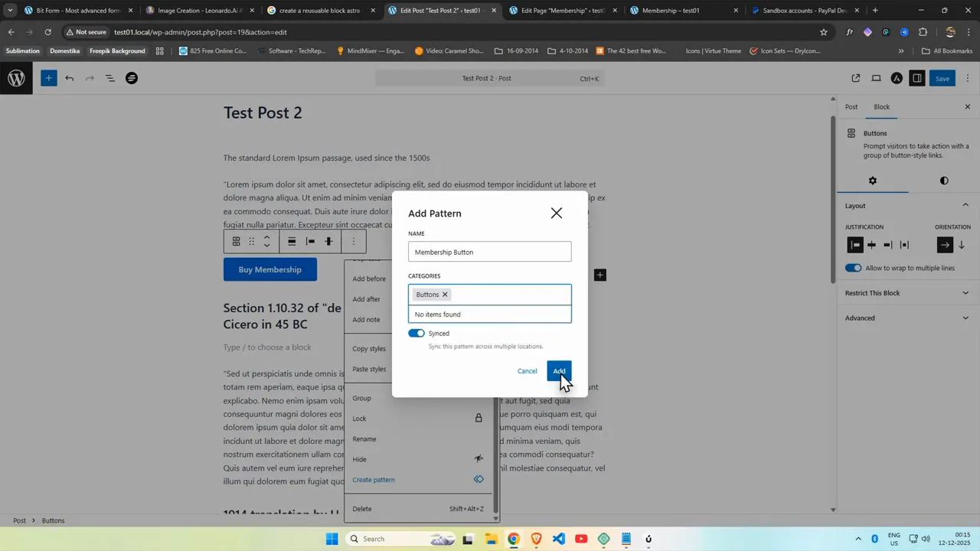Remove the Buttons category chip
The width and height of the screenshot is (980, 551).
(x=445, y=294)
